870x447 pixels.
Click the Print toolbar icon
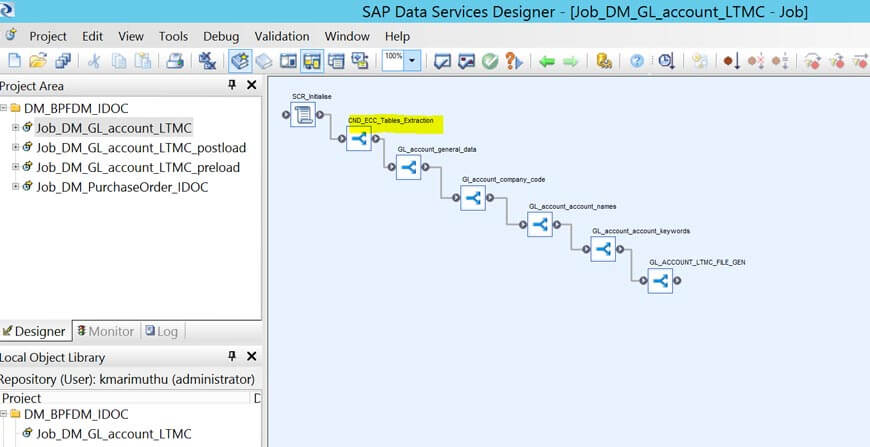coord(174,61)
